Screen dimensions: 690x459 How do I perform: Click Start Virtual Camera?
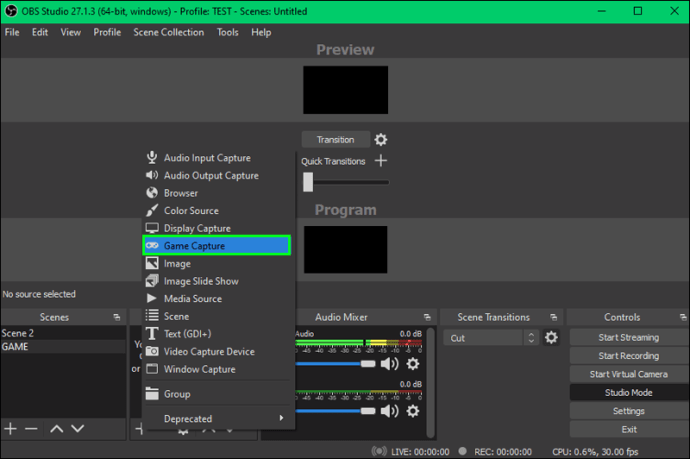[x=629, y=374]
